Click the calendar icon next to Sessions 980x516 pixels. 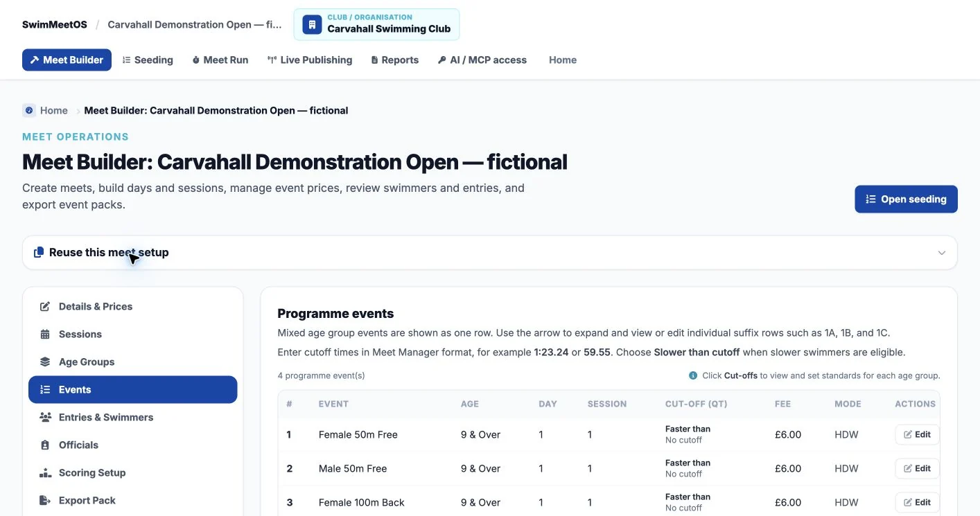point(45,334)
